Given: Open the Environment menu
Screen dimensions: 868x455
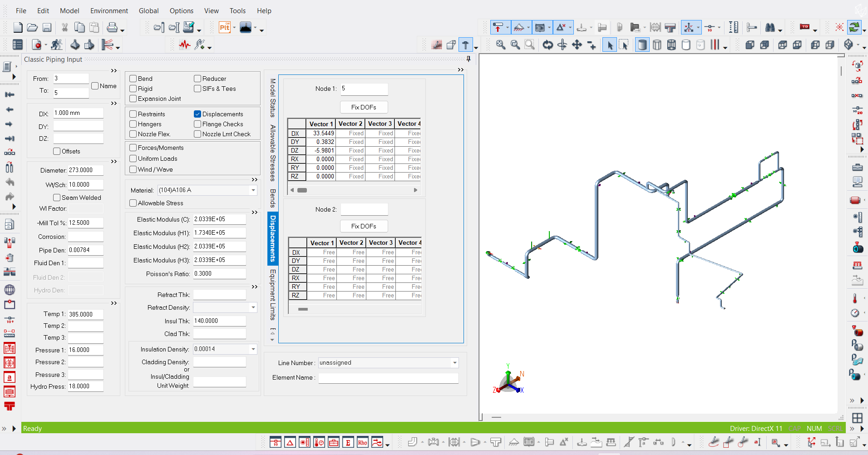Looking at the screenshot, I should point(109,10).
